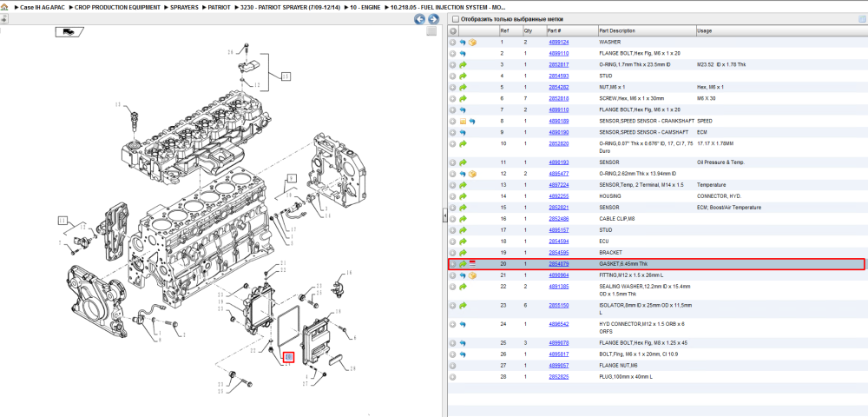Click callout 15 box in the diagram
868x417 pixels.
pos(285,76)
